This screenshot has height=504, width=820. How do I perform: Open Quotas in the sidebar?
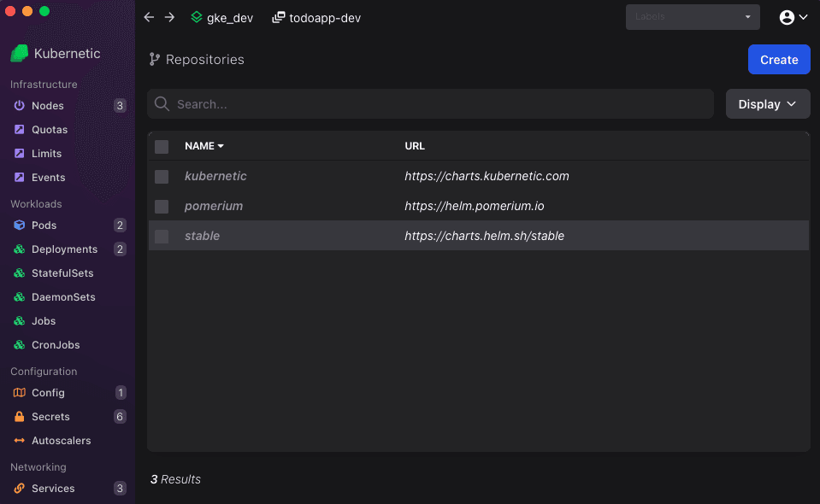[x=50, y=130]
